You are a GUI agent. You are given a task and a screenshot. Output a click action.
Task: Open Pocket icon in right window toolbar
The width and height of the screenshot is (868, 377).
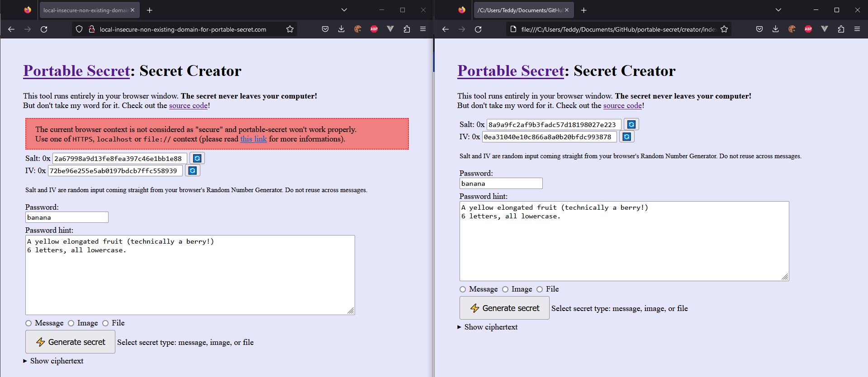pos(759,29)
